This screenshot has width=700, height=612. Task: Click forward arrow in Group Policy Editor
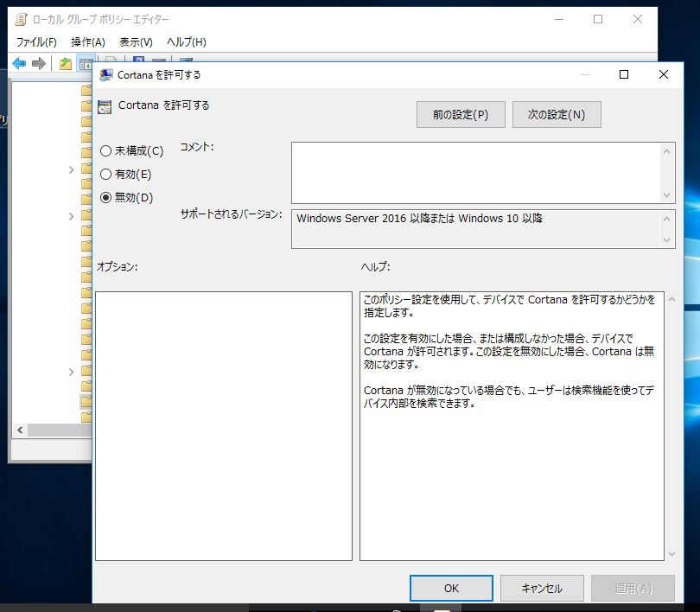[39, 63]
